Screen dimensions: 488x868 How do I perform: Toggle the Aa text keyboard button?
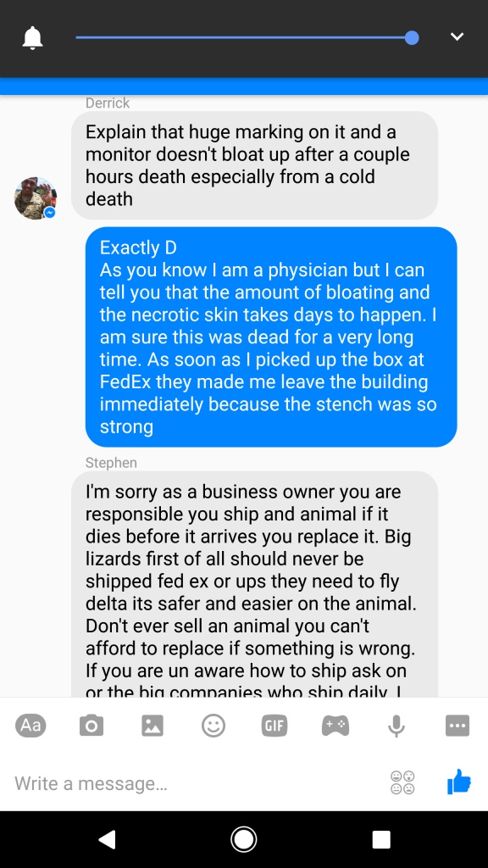31,726
